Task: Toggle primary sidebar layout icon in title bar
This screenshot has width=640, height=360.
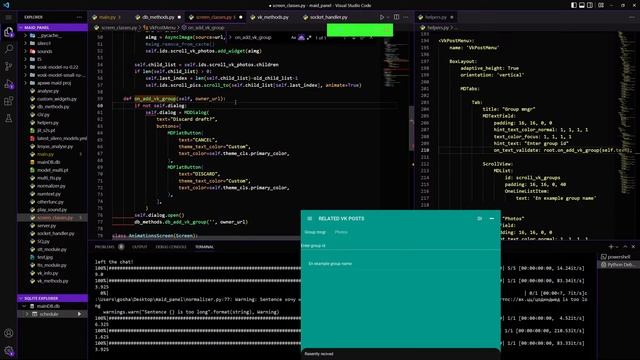Action: pyautogui.click(x=574, y=5)
